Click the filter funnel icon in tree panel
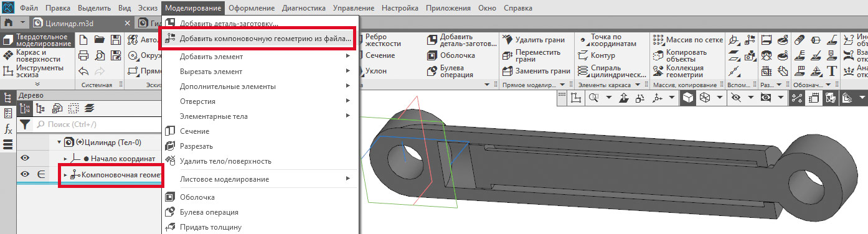Viewport: 868px width, 234px height. click(x=24, y=124)
